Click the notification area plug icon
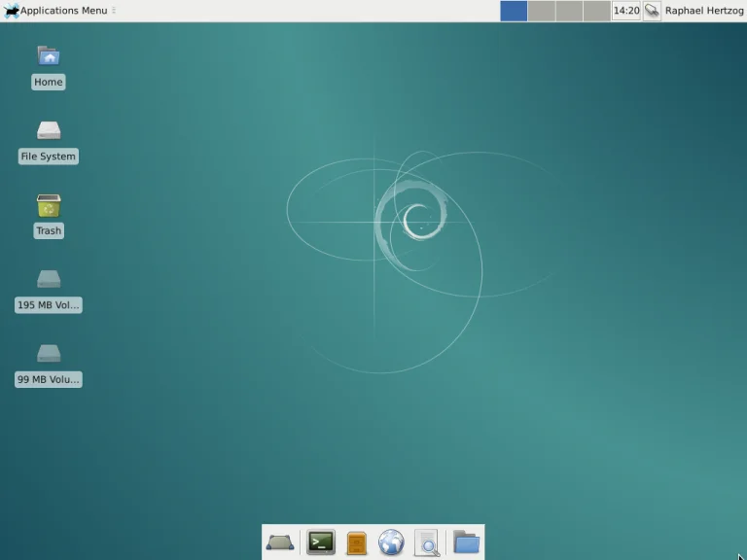The width and height of the screenshot is (747, 560). tap(652, 11)
